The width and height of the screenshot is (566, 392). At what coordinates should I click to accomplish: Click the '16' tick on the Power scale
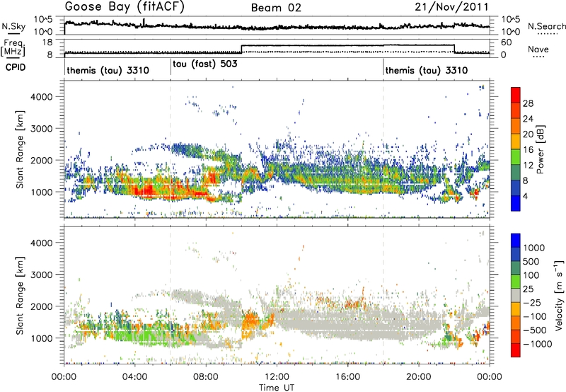point(528,150)
